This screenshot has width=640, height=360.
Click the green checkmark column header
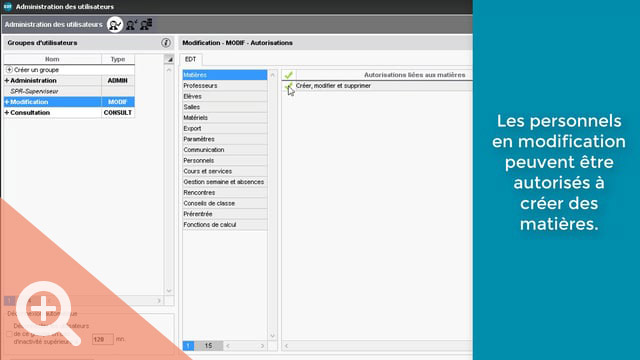coord(289,75)
